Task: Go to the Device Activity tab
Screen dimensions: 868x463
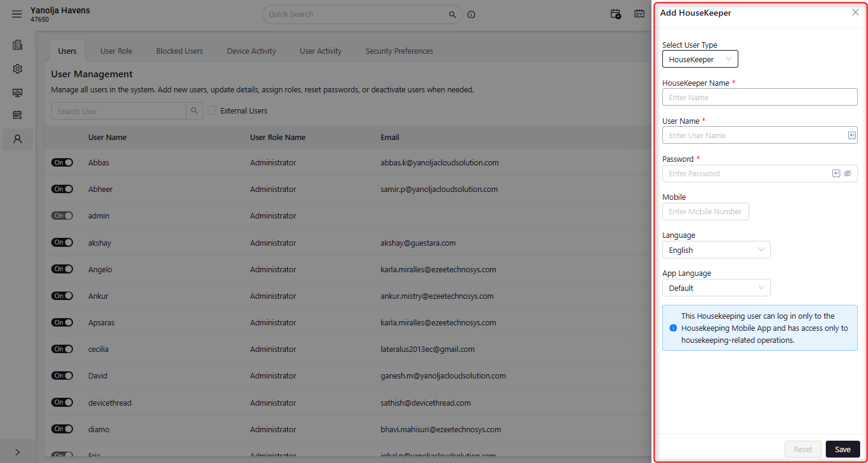Action: (x=252, y=51)
